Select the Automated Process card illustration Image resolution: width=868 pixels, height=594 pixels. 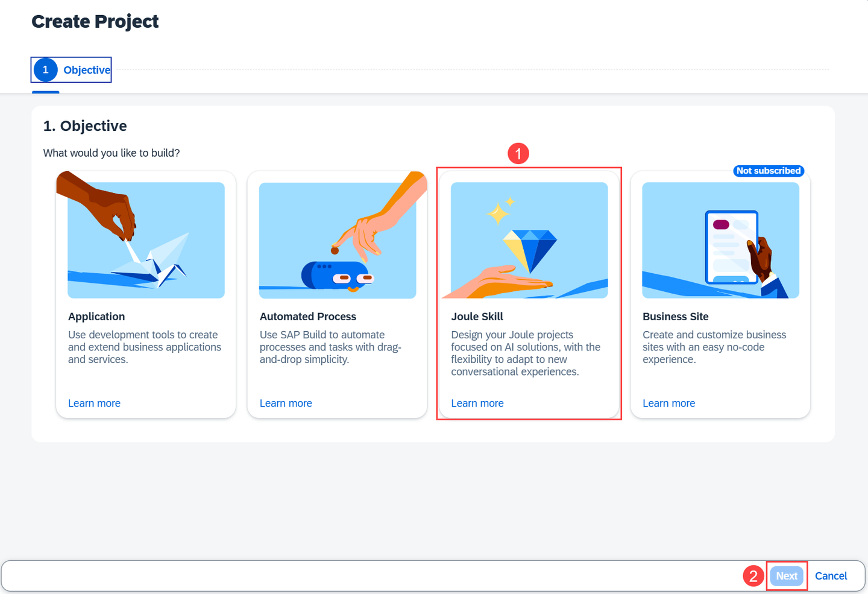[x=338, y=240]
